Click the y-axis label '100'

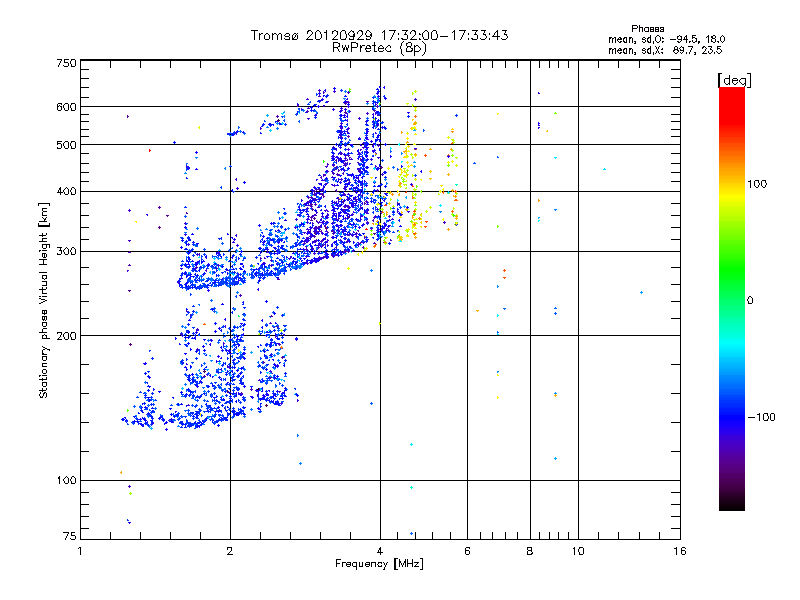(66, 481)
